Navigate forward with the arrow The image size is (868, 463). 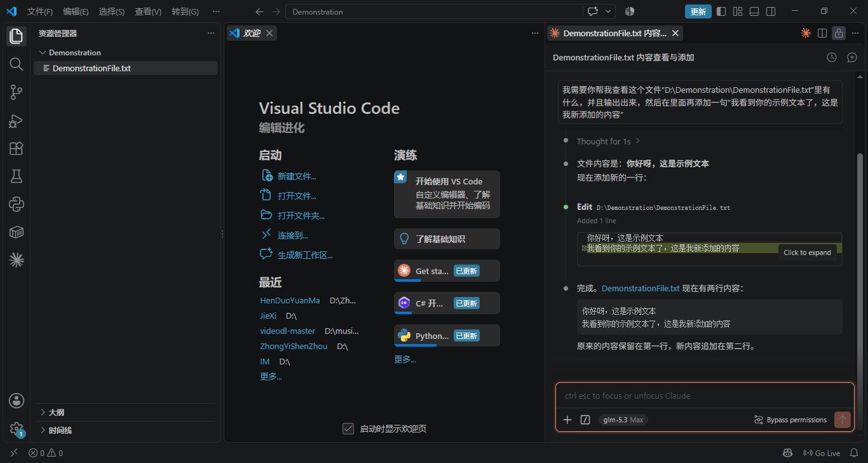[x=276, y=11]
